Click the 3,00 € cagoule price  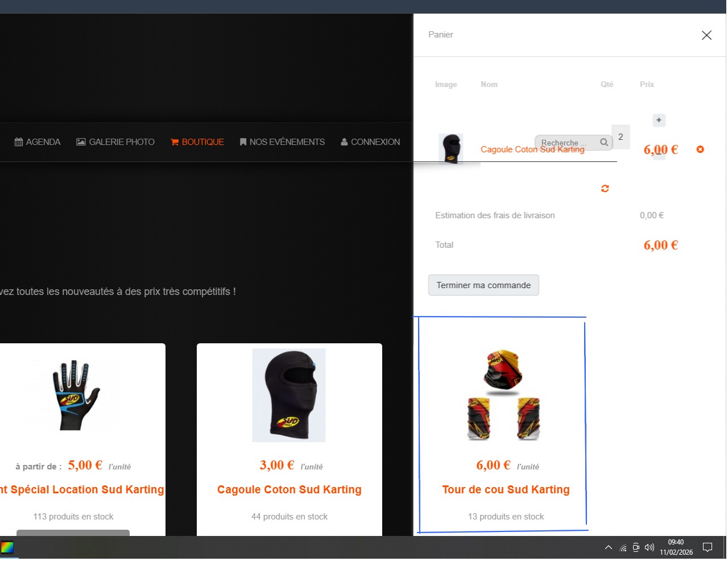point(277,465)
